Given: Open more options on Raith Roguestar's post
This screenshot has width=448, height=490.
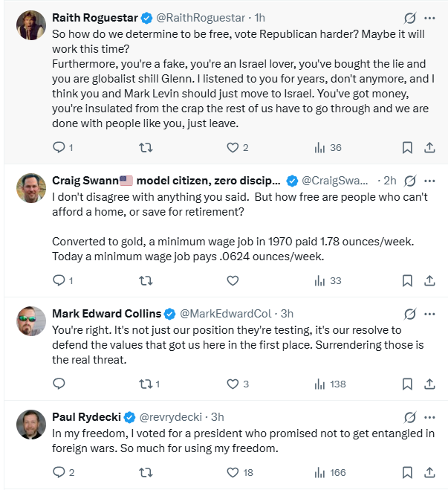Looking at the screenshot, I should tap(429, 18).
